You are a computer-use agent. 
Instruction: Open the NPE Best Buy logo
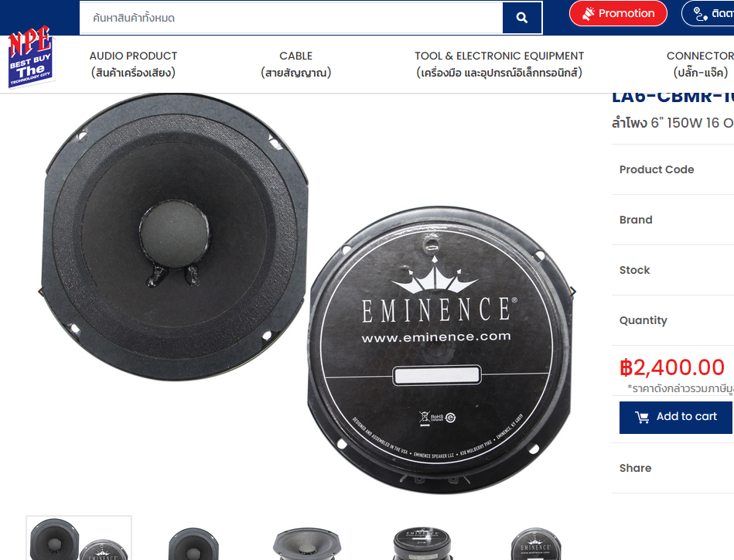(30, 56)
